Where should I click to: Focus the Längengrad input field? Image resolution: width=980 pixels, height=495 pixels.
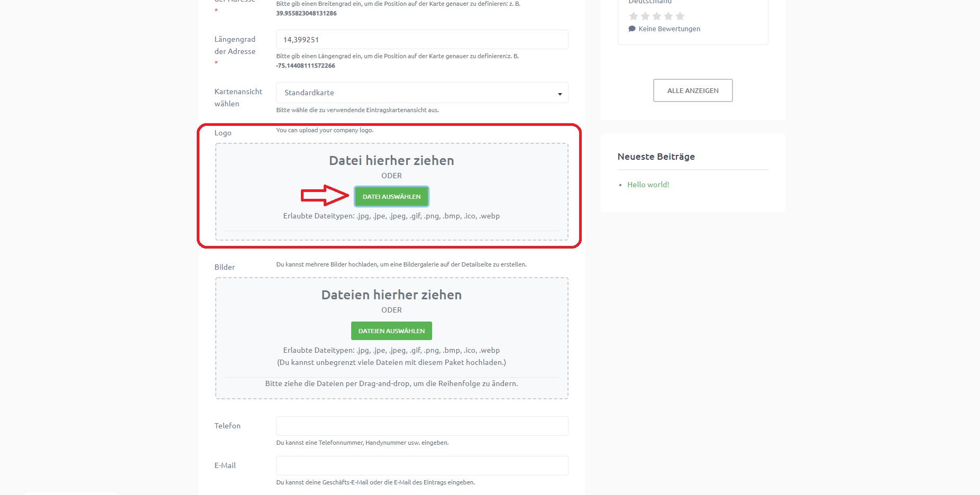click(422, 40)
